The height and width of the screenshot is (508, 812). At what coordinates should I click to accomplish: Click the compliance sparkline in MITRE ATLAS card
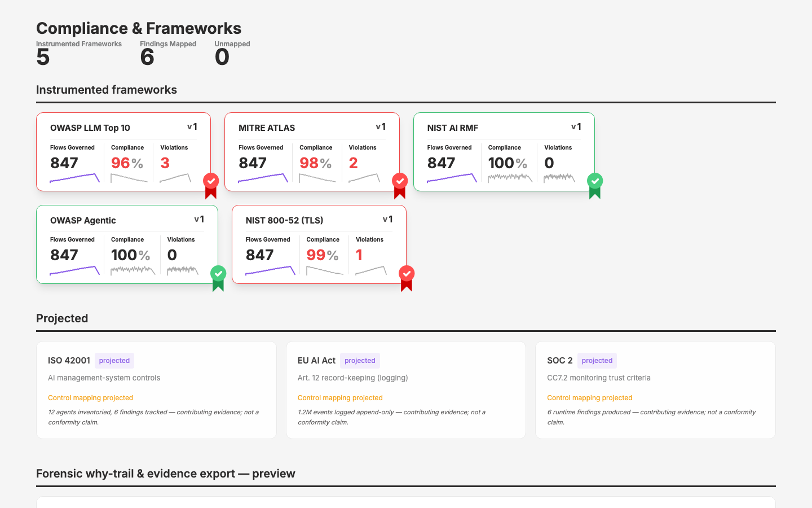pyautogui.click(x=317, y=178)
